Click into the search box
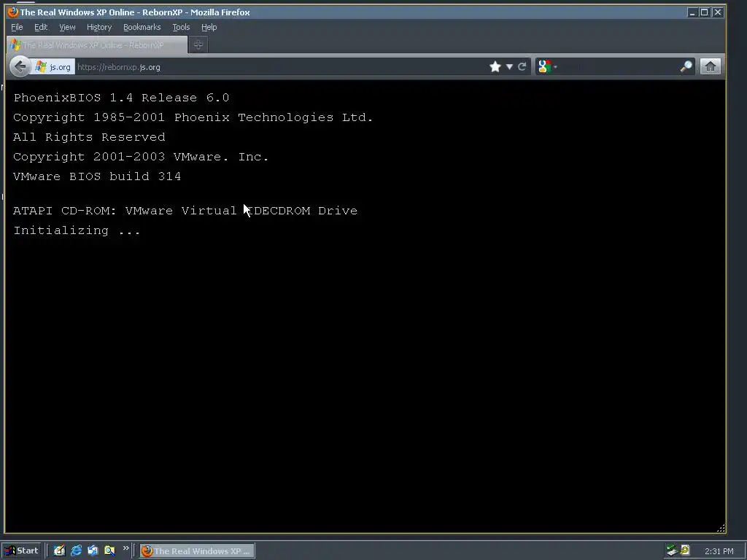This screenshot has width=747, height=560. tap(619, 67)
